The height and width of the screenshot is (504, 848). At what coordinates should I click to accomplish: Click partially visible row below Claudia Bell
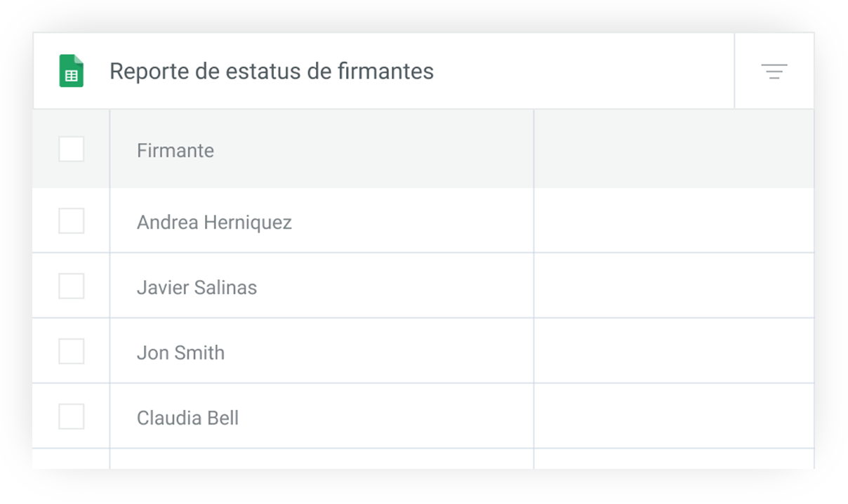423,459
